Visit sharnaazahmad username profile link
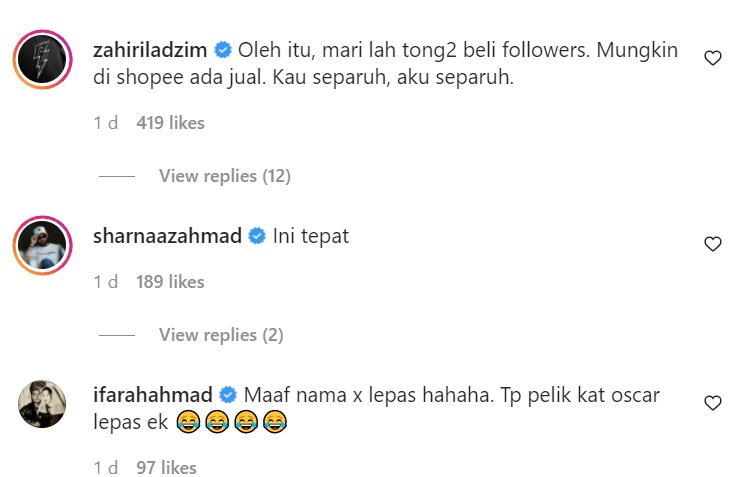Viewport: 735px width, 477px height. [167, 236]
